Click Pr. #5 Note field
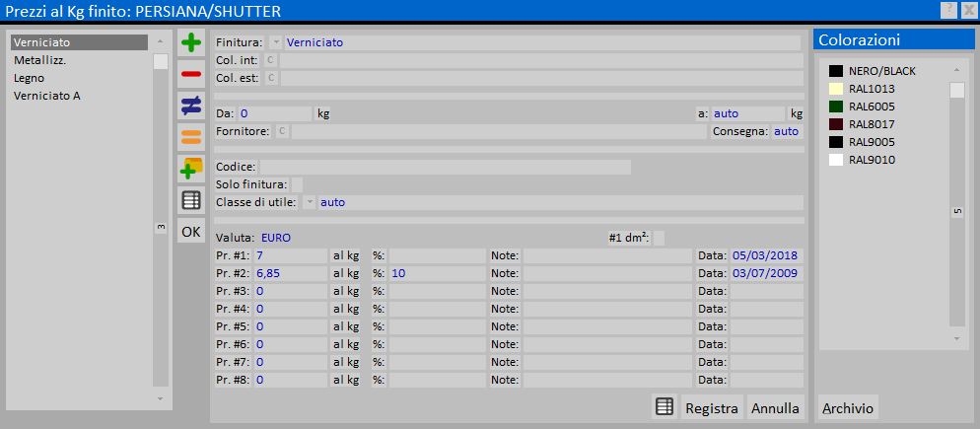 coord(607,326)
